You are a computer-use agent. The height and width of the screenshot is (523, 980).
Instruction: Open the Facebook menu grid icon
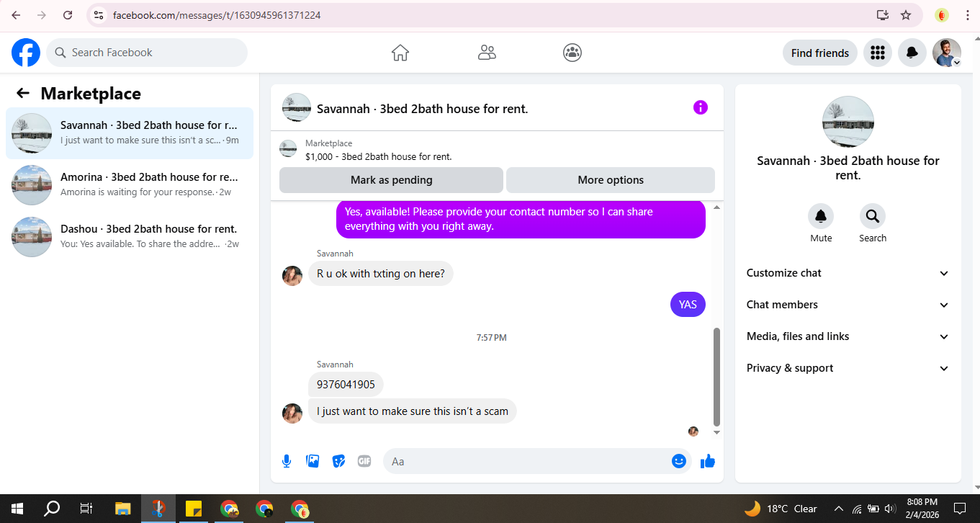tap(877, 53)
